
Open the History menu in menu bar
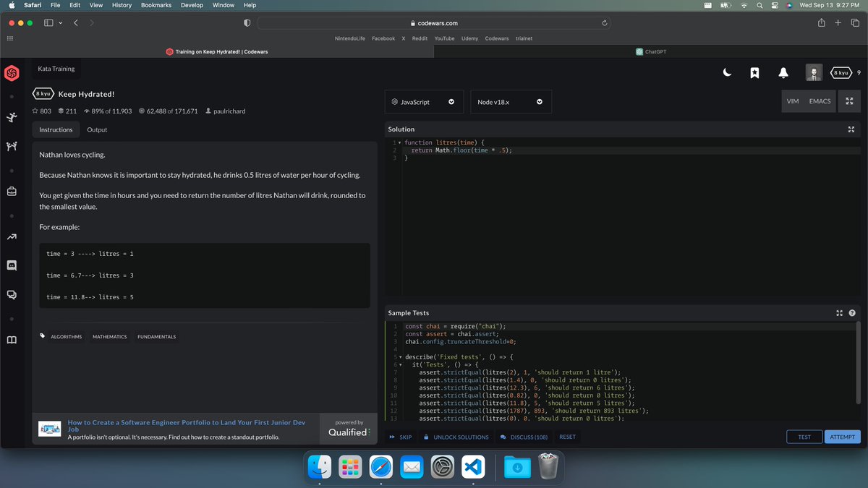(x=122, y=5)
